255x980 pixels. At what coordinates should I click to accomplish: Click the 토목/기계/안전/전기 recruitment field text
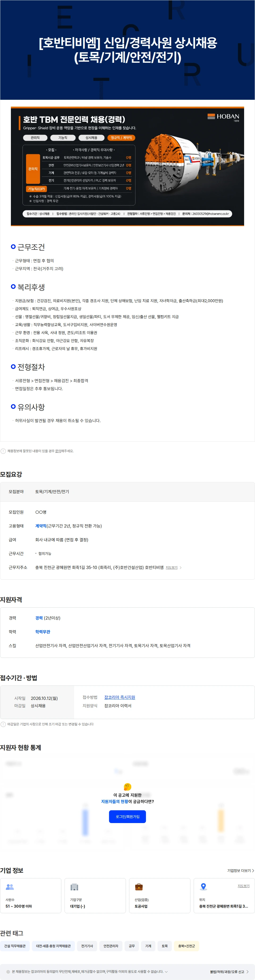tap(52, 492)
